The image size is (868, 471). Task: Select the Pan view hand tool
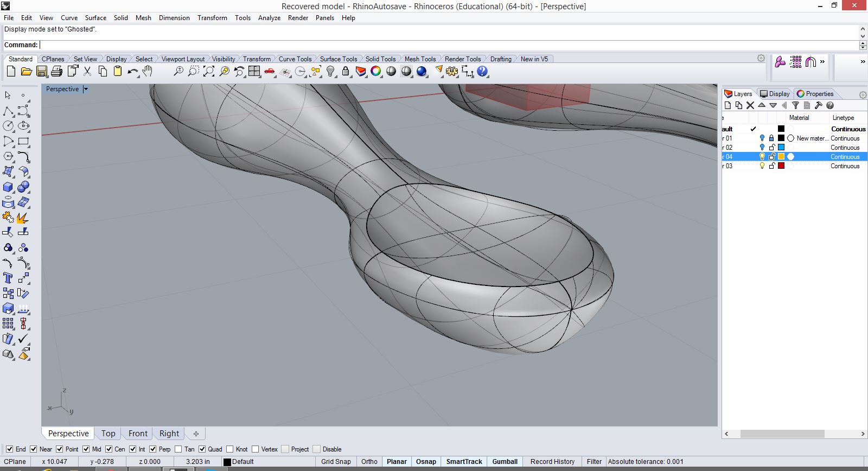pos(148,71)
